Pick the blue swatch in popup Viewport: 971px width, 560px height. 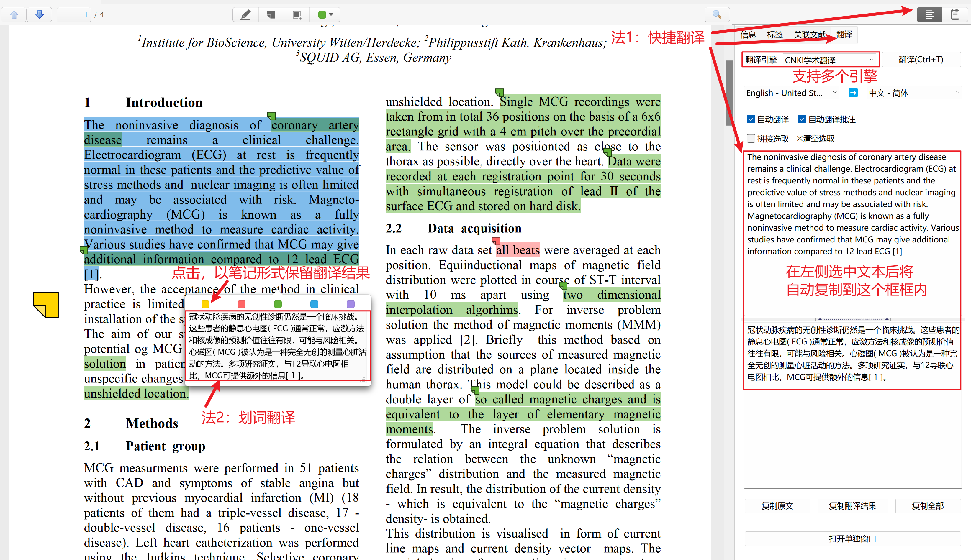pyautogui.click(x=314, y=304)
